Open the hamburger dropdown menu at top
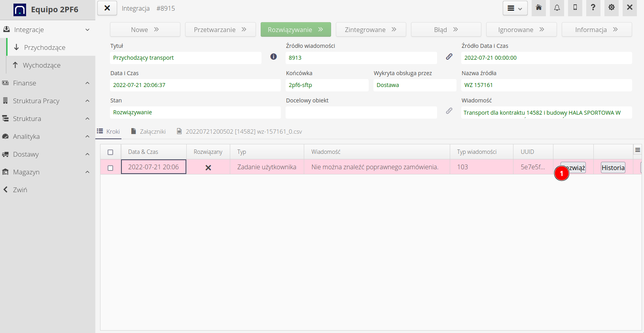 pos(515,8)
